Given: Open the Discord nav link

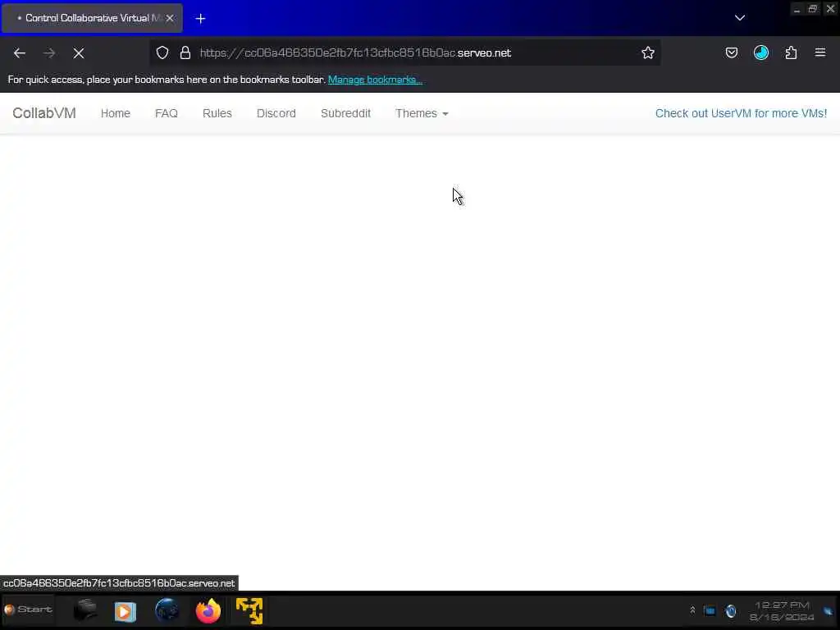Looking at the screenshot, I should coord(276,113).
